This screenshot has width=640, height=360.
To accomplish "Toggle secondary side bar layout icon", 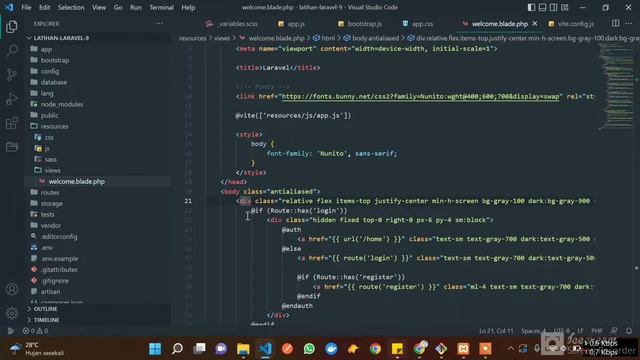I will (553, 7).
